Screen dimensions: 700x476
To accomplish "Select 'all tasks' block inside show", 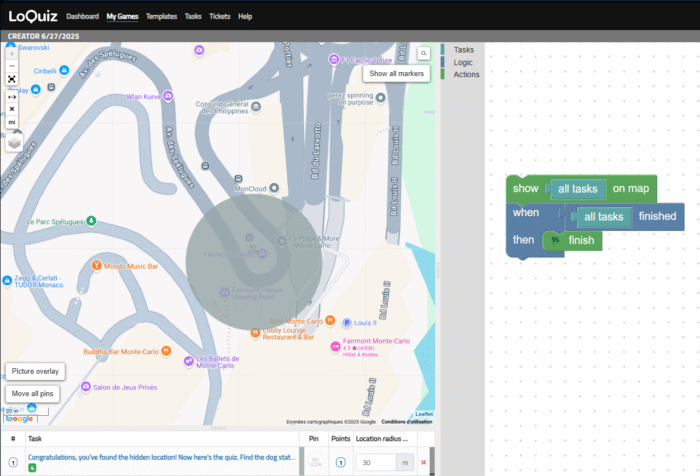I will (x=577, y=189).
